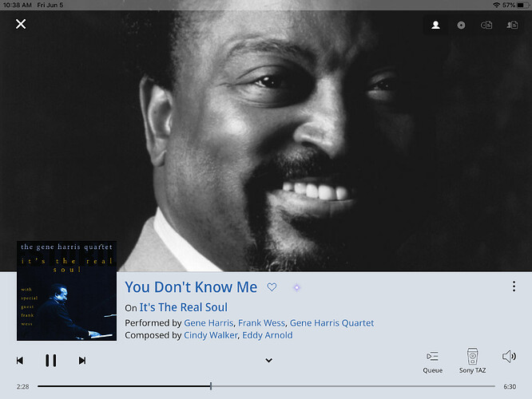Open the Cindy Walker composer link
This screenshot has width=532, height=399.
pyautogui.click(x=210, y=335)
